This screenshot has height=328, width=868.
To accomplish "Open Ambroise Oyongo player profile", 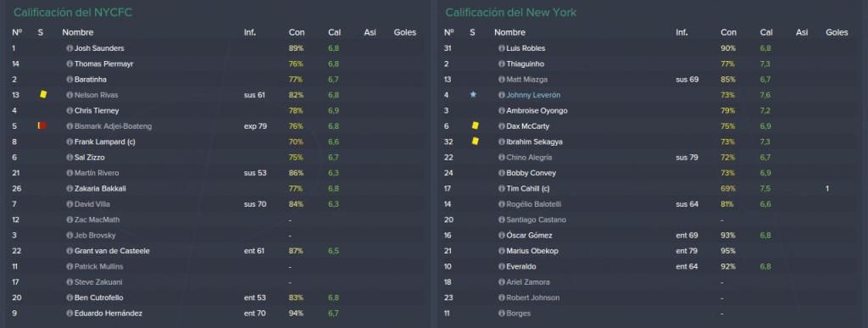I will [x=537, y=111].
